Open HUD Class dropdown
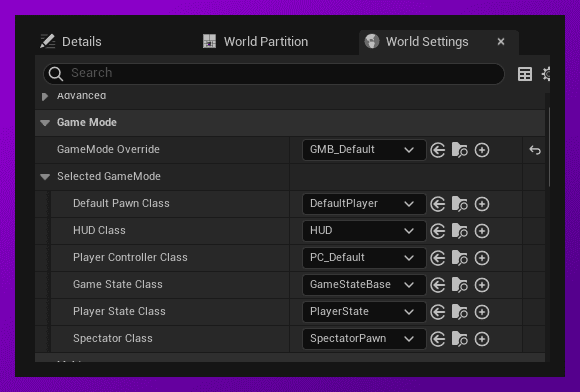The height and width of the screenshot is (392, 580). (364, 231)
